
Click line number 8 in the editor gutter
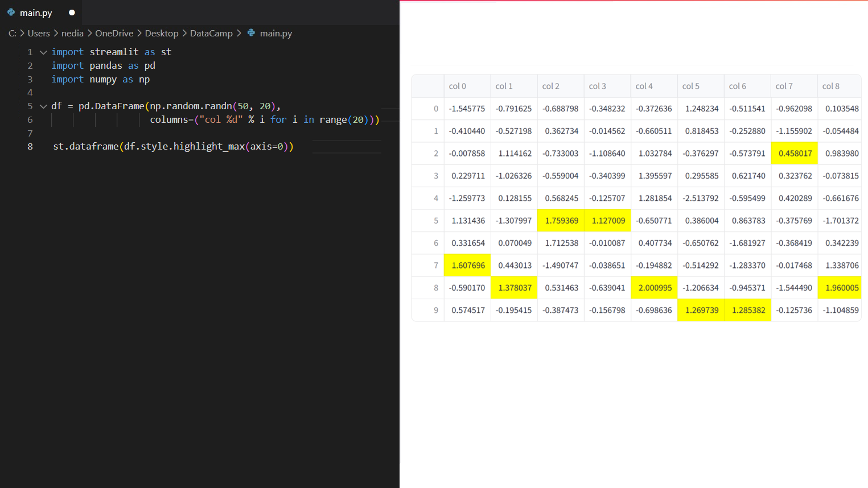point(30,147)
